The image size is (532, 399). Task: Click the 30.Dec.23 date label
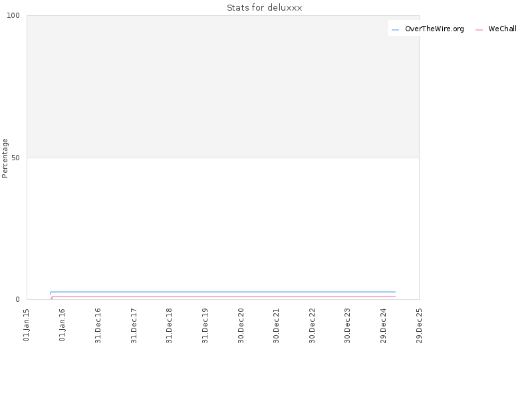click(x=347, y=325)
